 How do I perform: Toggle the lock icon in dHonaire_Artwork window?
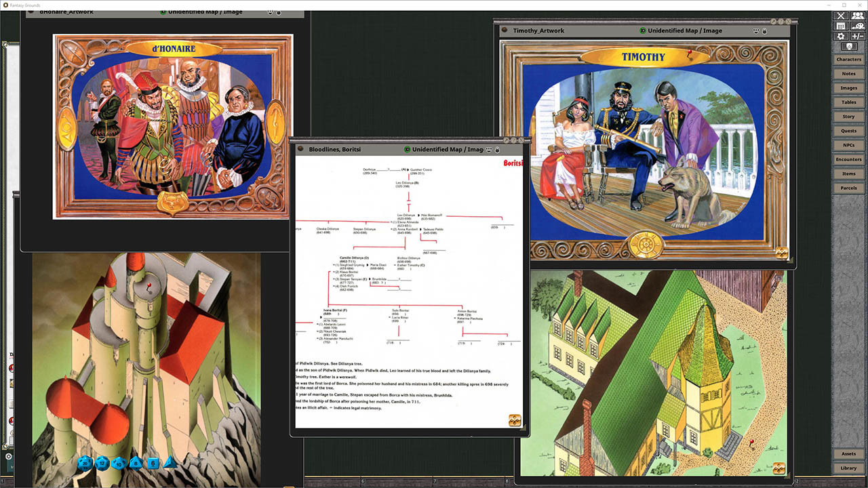coord(279,12)
